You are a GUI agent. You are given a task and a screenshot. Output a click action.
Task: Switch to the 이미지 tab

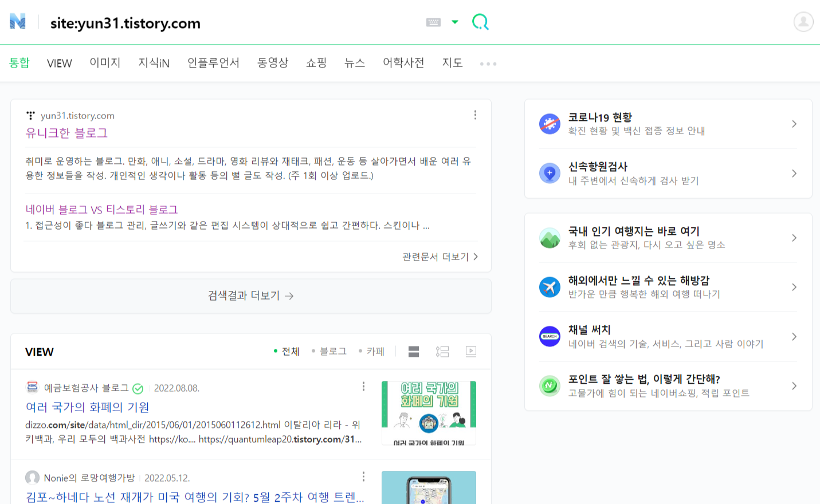[x=105, y=62]
